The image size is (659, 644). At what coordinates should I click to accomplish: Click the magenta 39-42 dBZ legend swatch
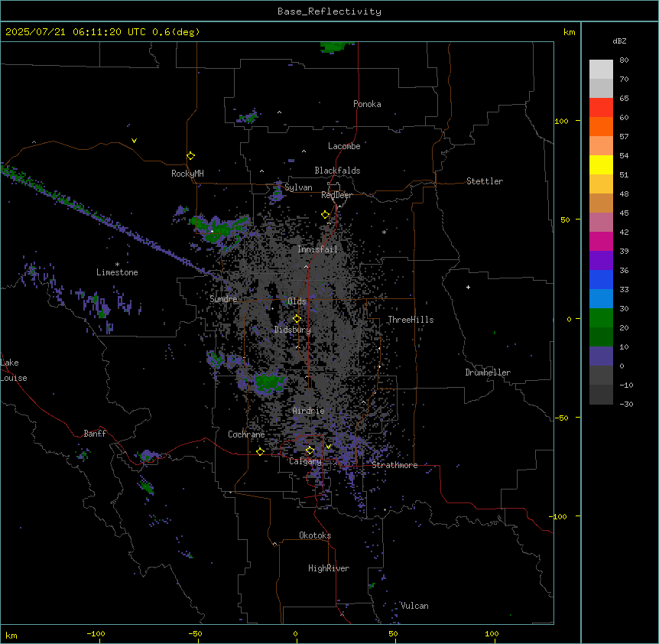[601, 242]
